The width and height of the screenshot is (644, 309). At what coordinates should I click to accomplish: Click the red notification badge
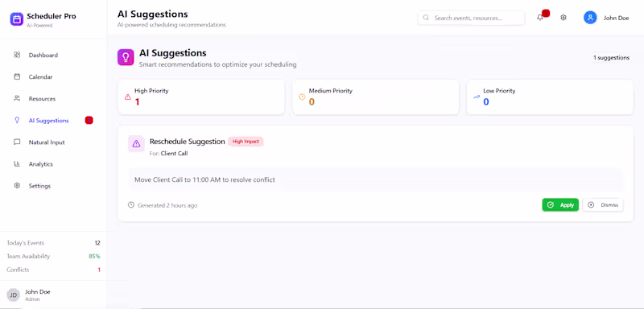[x=546, y=14]
